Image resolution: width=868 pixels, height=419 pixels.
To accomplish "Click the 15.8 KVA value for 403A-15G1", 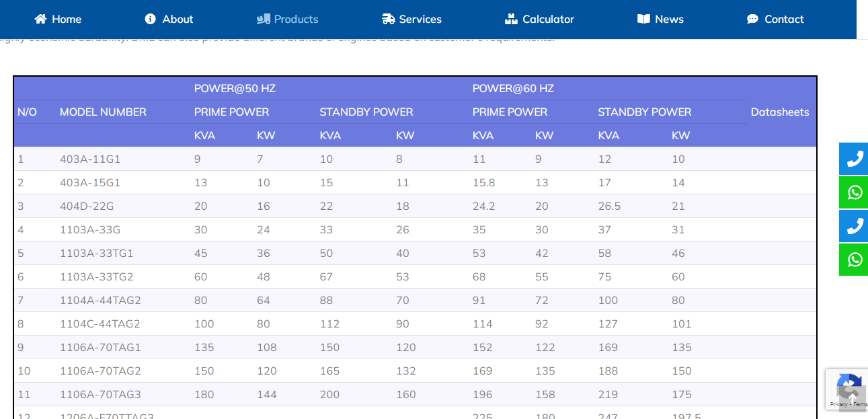I will click(x=483, y=182).
